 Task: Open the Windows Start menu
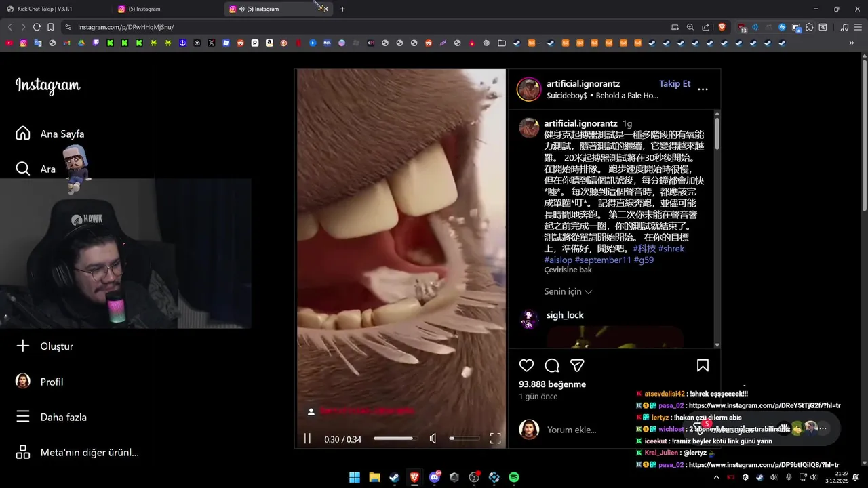(x=355, y=477)
